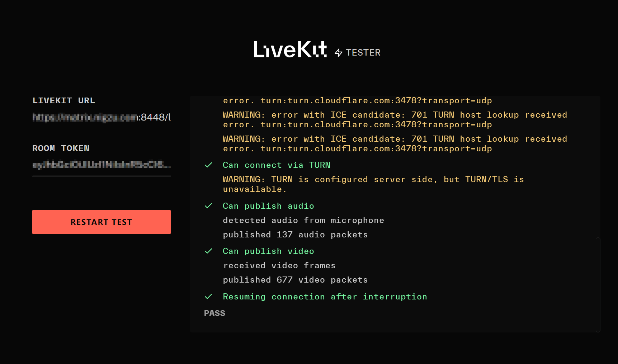This screenshot has width=618, height=364.
Task: Select the 'Can publish video' line
Action: coord(268,251)
